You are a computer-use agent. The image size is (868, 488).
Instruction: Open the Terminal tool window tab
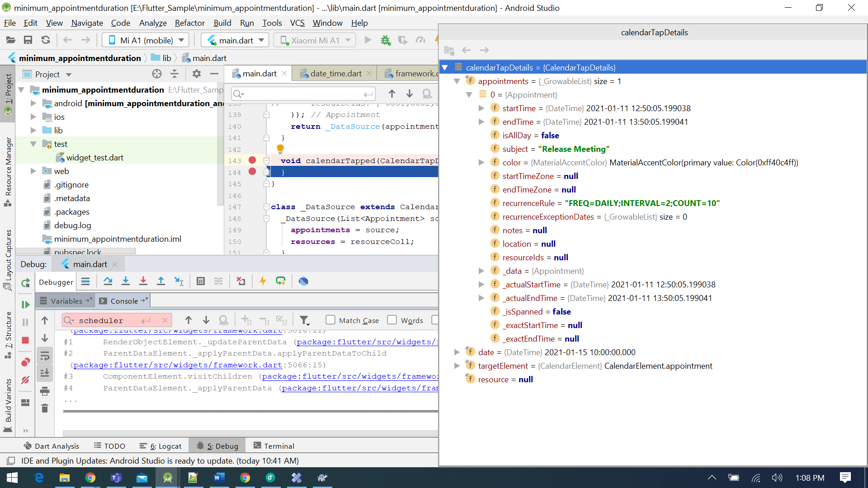pos(274,446)
